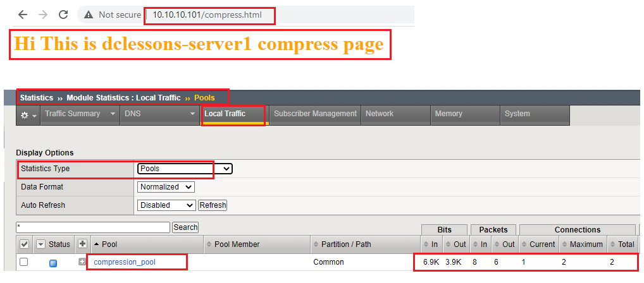
Task: Go back using browser back arrow
Action: click(x=22, y=15)
